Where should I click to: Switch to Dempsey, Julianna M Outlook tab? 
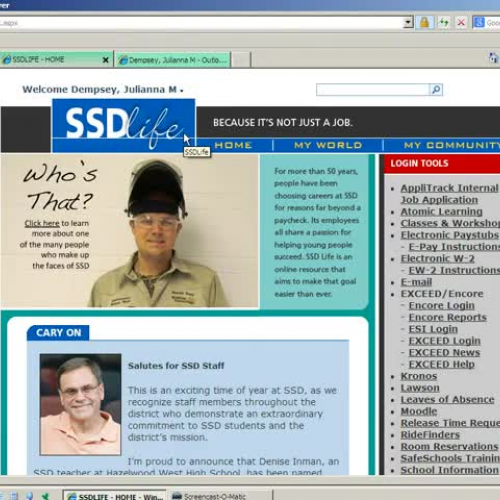[x=173, y=60]
